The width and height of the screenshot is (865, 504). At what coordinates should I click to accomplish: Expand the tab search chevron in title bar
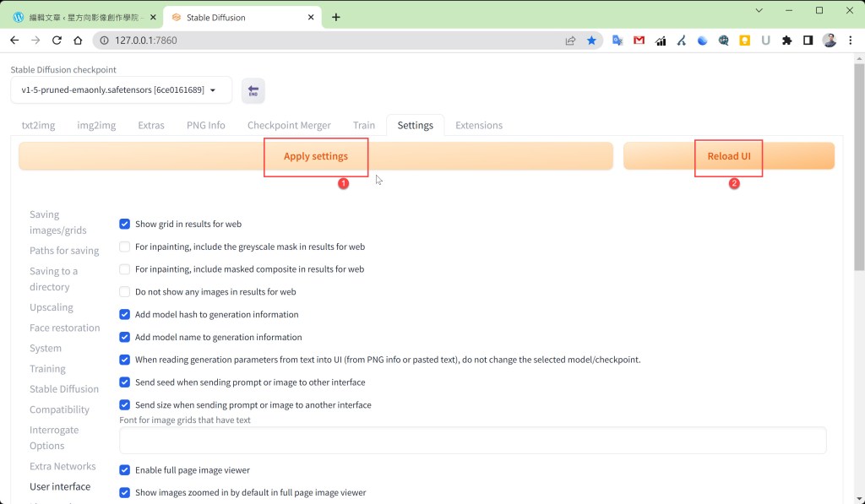pos(759,10)
